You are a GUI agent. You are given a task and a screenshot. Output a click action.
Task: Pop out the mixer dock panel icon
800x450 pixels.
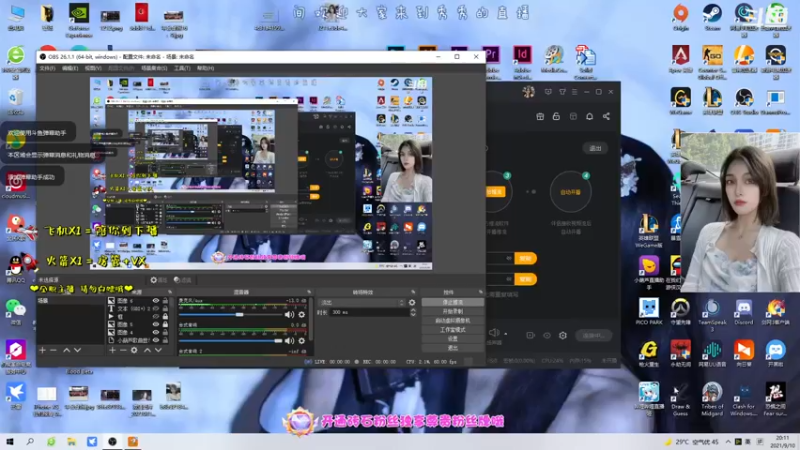tap(309, 292)
